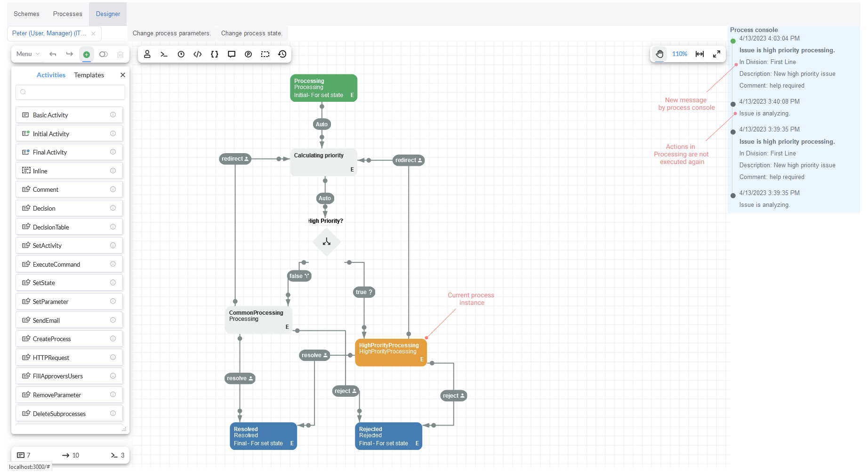The width and height of the screenshot is (868, 474).
Task: Click the fullscreen expand icon
Action: (x=716, y=54)
